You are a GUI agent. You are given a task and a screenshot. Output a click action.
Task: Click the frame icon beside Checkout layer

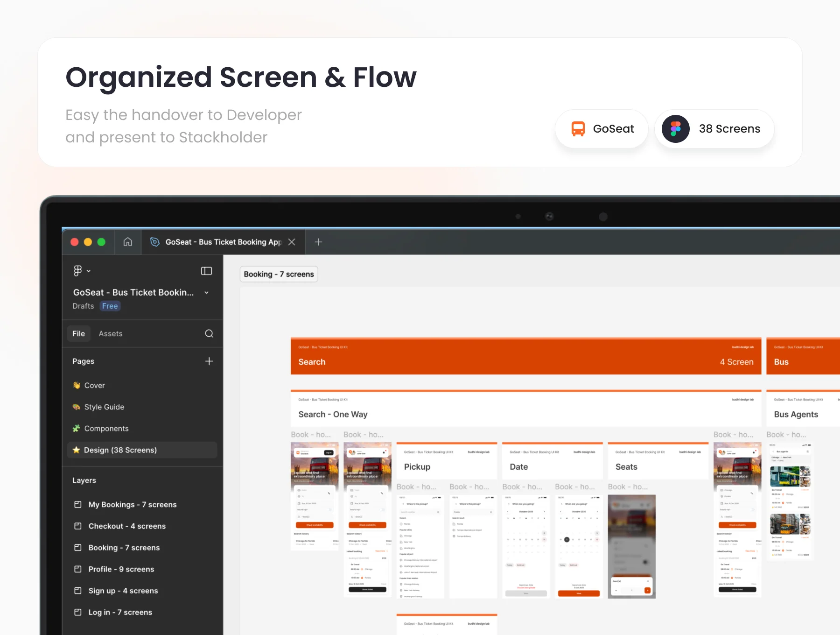78,526
